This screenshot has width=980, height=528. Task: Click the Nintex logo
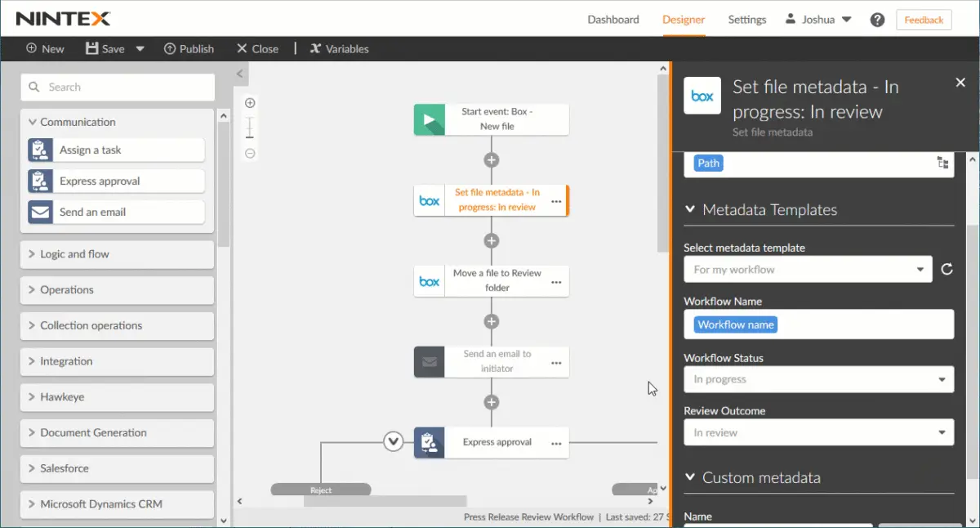point(63,19)
